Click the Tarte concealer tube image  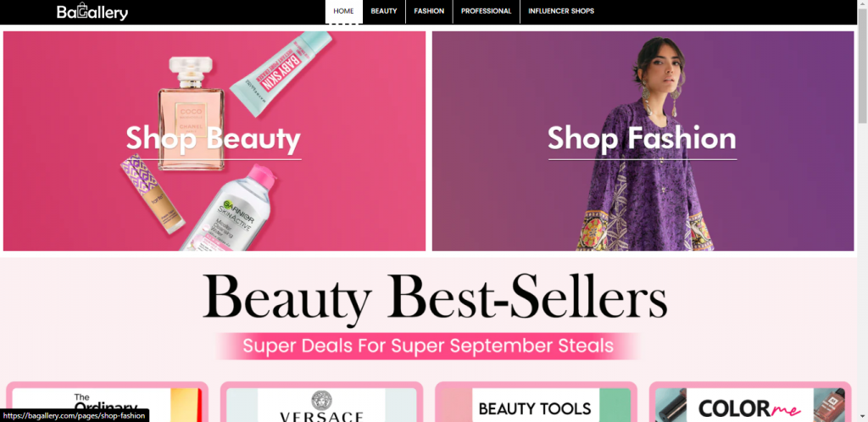[153, 193]
